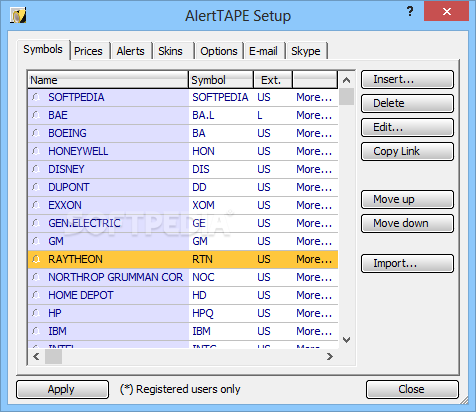
Task: Click the Apply button
Action: [62, 389]
